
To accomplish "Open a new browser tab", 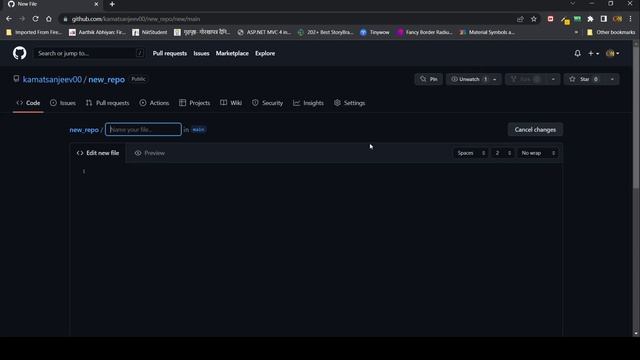I will [x=112, y=4].
